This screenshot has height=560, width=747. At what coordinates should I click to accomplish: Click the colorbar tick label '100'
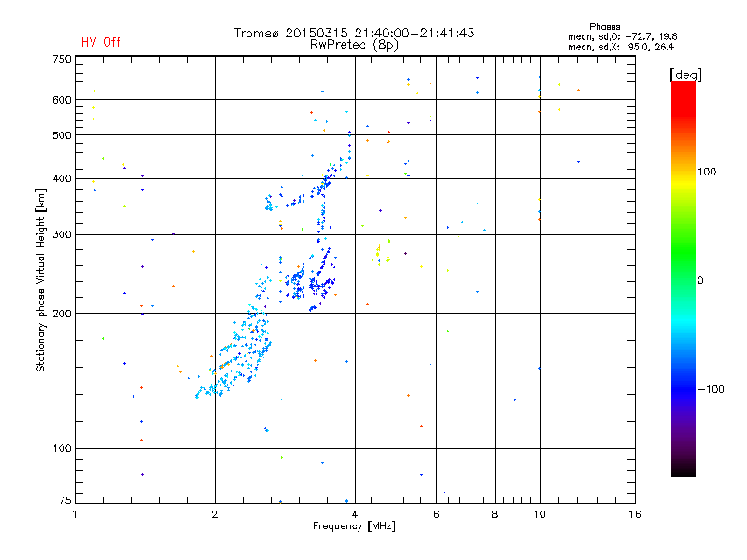pos(707,172)
